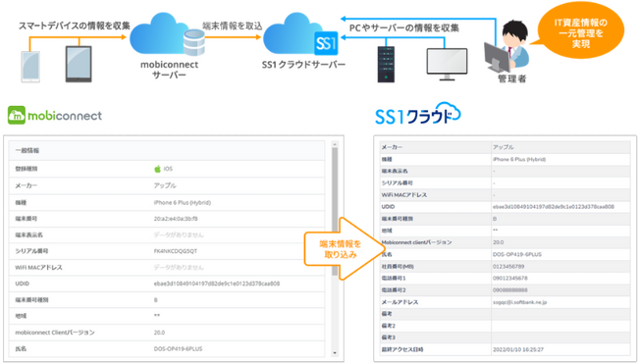This screenshot has width=638, height=364.
Task: Select iPhone 6 Plus (Hybrid) in SS1 panel
Action: coord(519,159)
